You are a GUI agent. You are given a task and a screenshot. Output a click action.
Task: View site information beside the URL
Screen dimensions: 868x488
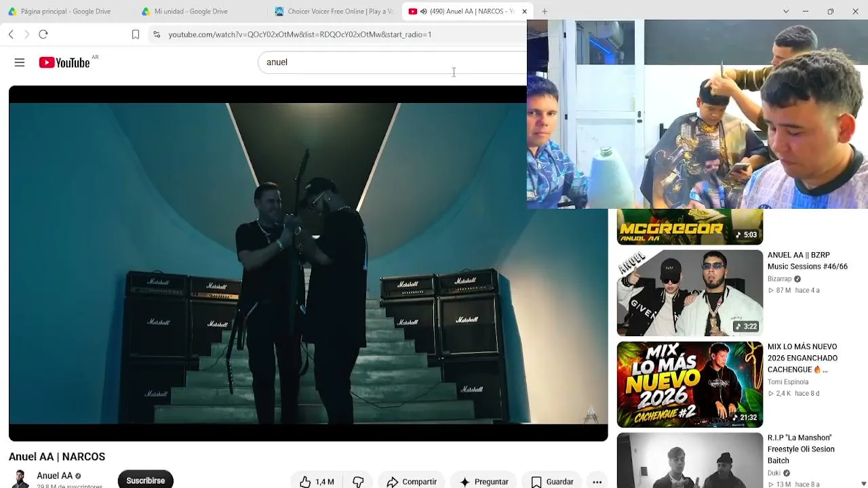[157, 35]
